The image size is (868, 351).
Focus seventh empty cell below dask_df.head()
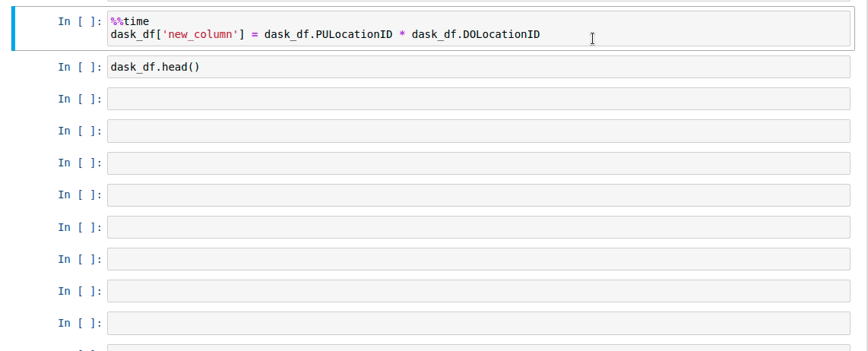click(478, 291)
